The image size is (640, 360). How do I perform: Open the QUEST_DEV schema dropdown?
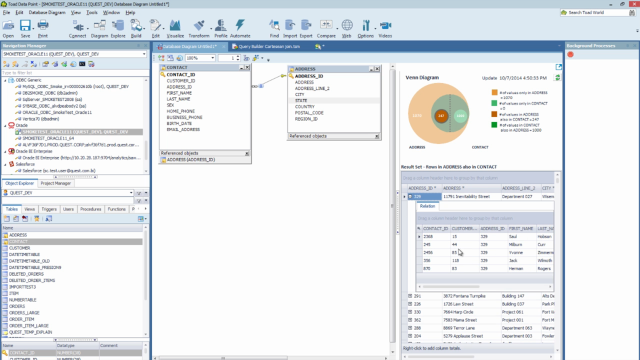click(x=131, y=193)
